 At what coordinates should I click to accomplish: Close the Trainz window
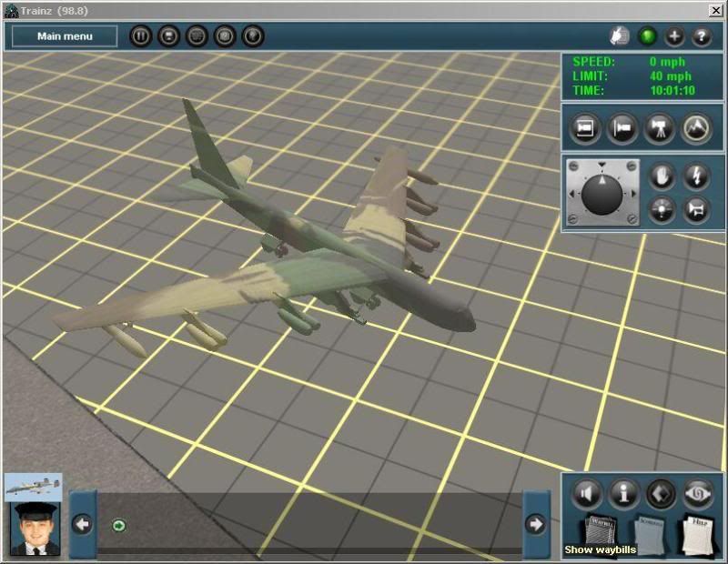(x=715, y=10)
